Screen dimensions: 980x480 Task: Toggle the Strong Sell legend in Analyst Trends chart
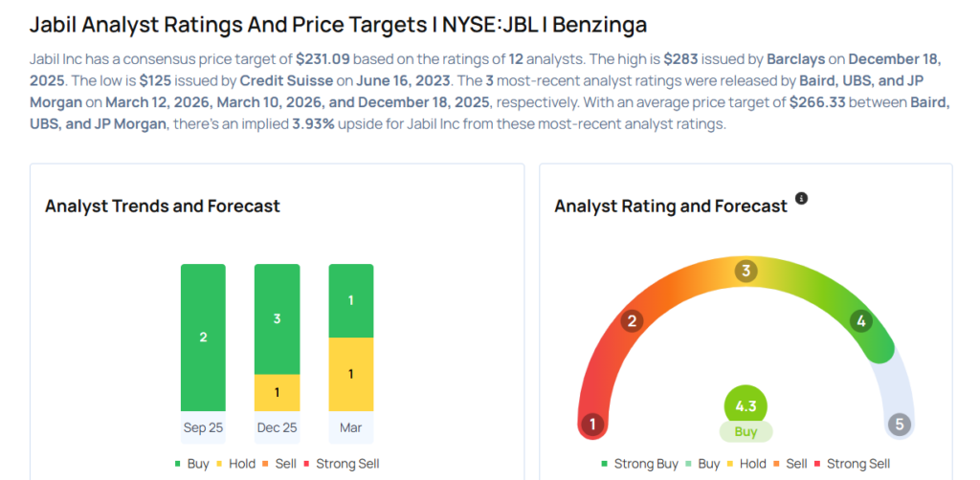point(341,464)
